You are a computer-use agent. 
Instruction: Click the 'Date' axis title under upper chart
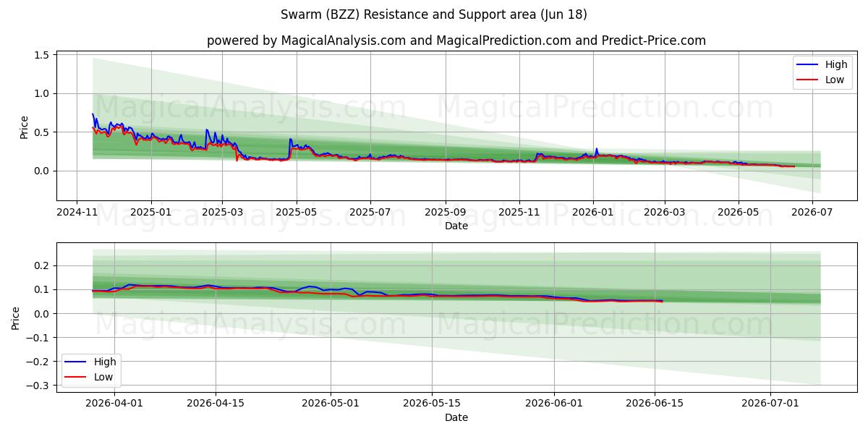456,226
